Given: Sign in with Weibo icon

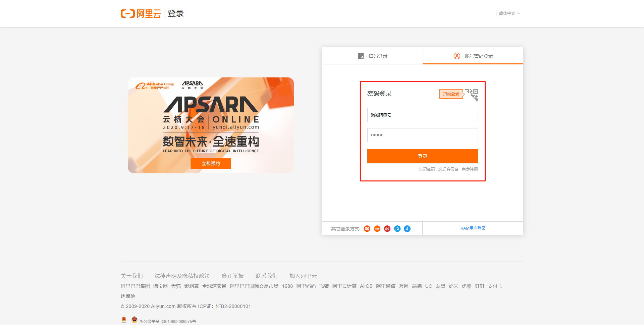Looking at the screenshot, I should 387,229.
